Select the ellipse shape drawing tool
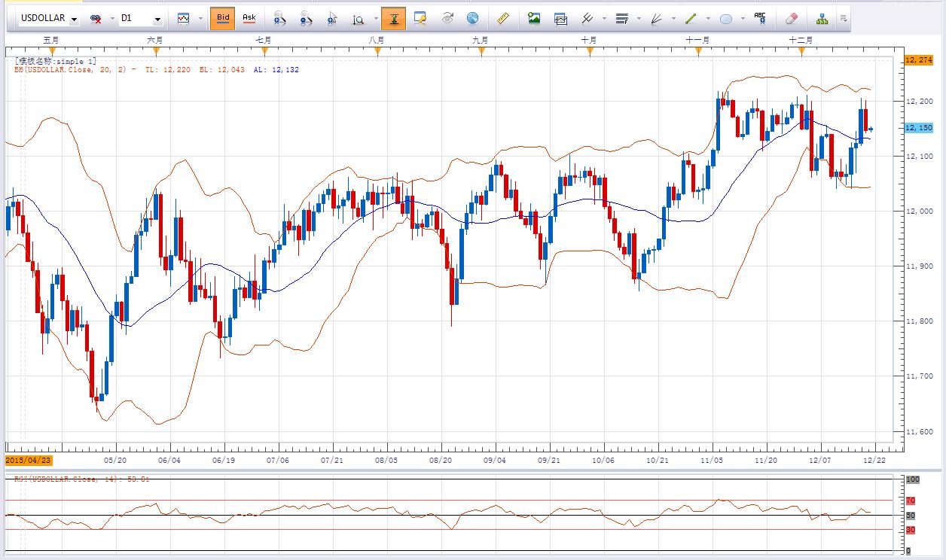946x560 pixels. [x=726, y=19]
